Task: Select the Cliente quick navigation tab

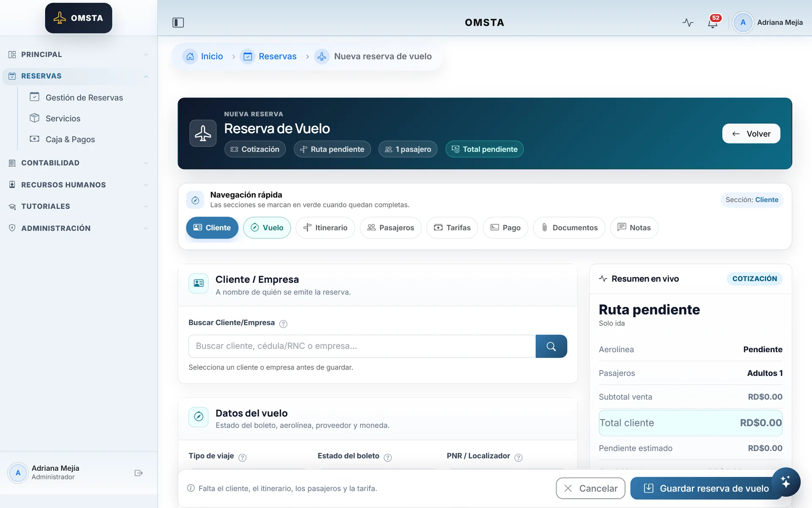Action: 212,228
